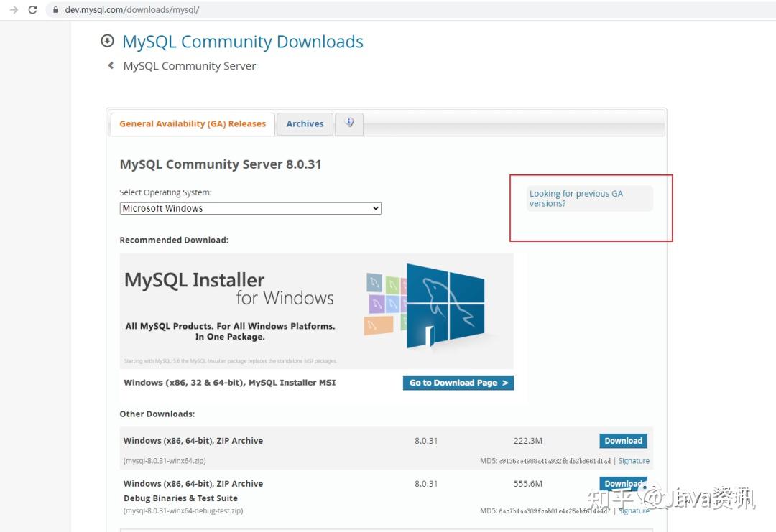Select the General Availability (GA) Releases tab
Viewport: 776px width, 532px height.
coord(192,123)
